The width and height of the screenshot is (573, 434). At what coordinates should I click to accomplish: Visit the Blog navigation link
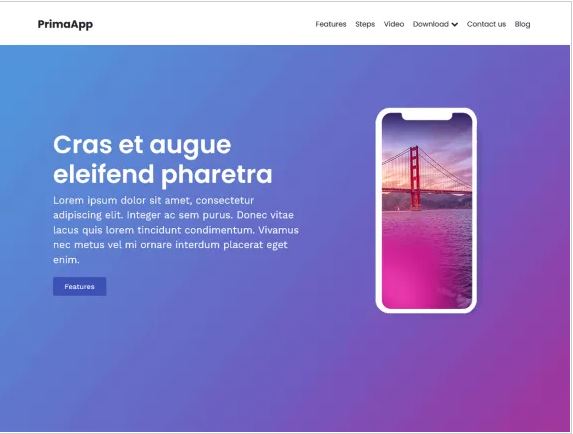point(522,24)
